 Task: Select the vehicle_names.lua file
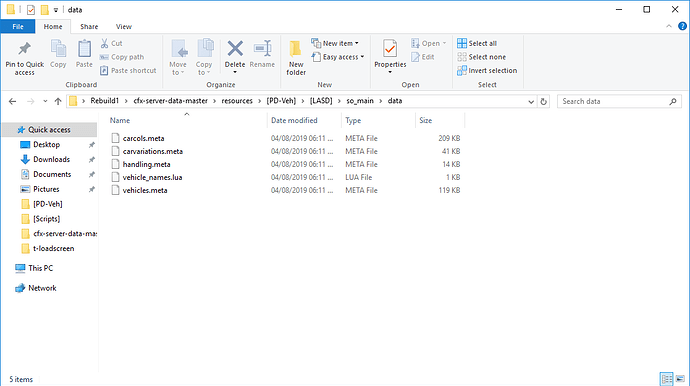pos(152,177)
